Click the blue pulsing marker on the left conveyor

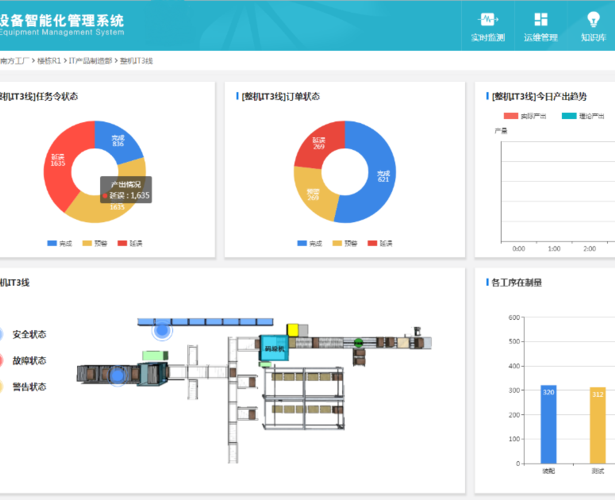(x=117, y=375)
